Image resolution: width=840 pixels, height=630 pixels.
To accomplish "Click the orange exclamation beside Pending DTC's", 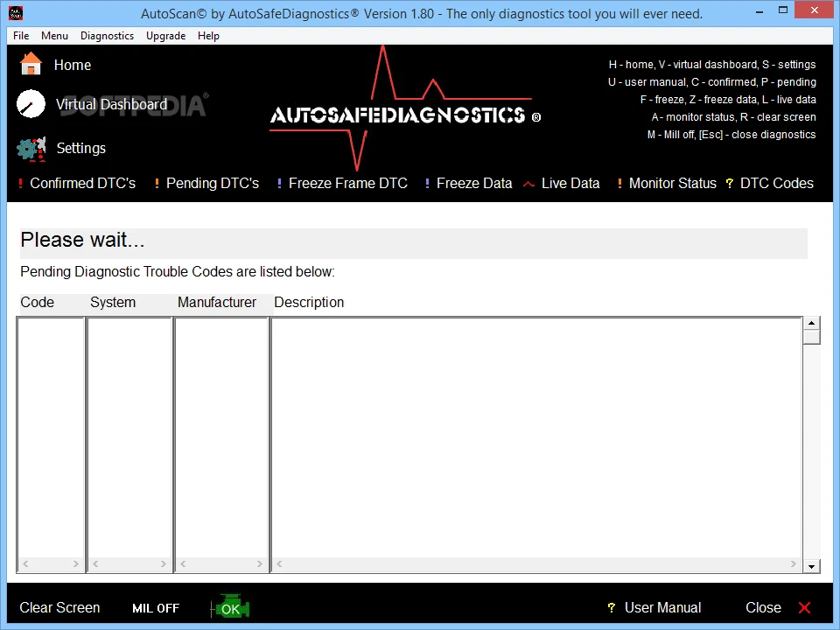I will [x=157, y=184].
